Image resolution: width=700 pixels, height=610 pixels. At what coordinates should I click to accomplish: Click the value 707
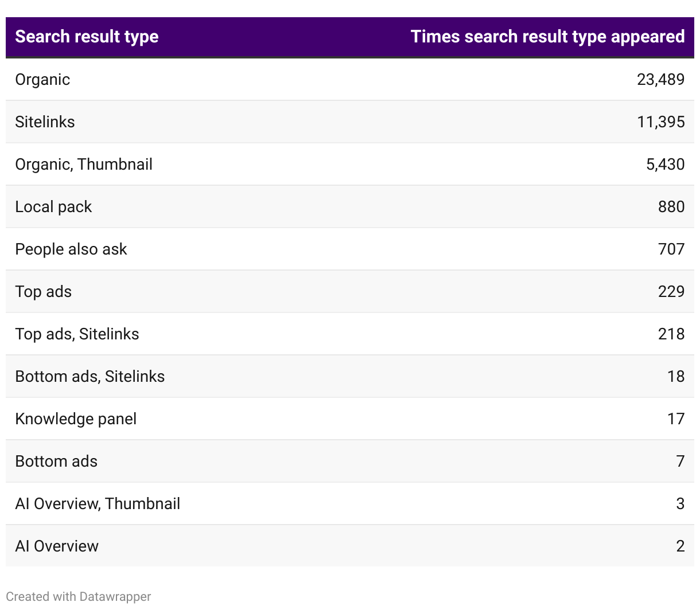point(671,249)
